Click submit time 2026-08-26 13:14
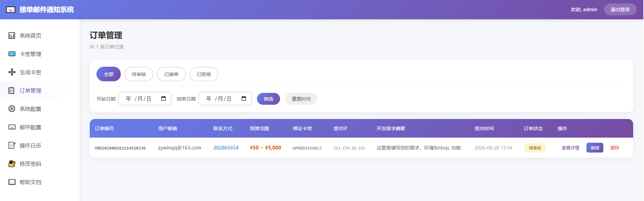The width and height of the screenshot is (644, 201). tap(493, 148)
